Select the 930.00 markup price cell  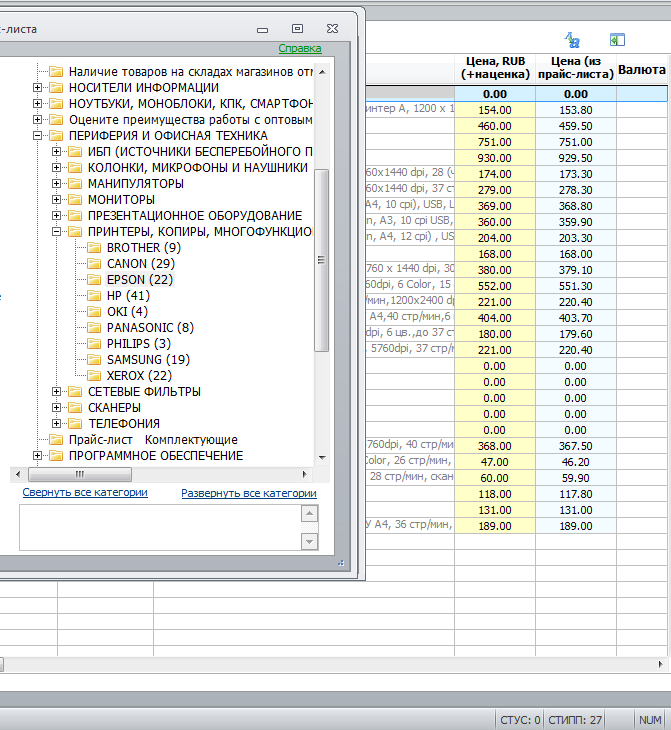click(495, 158)
